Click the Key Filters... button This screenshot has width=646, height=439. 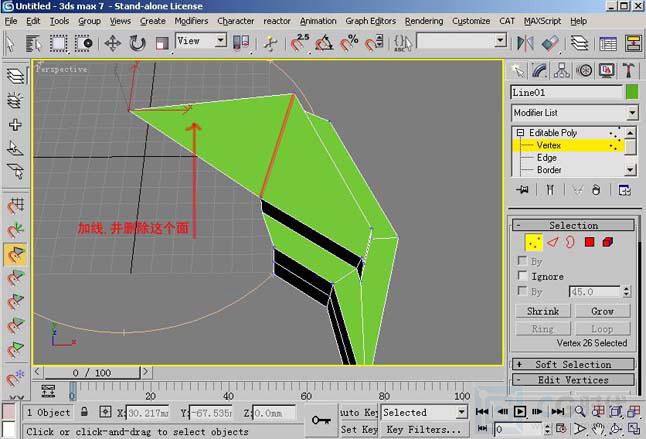pos(424,430)
